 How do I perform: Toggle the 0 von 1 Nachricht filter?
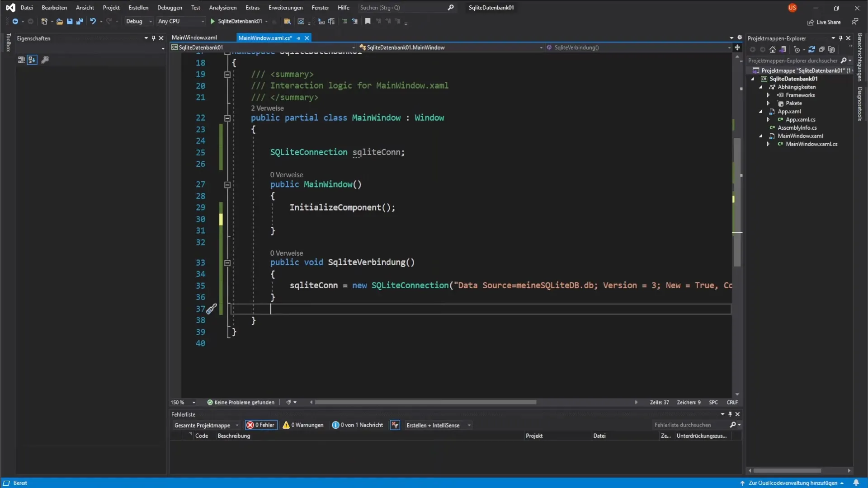click(x=357, y=425)
